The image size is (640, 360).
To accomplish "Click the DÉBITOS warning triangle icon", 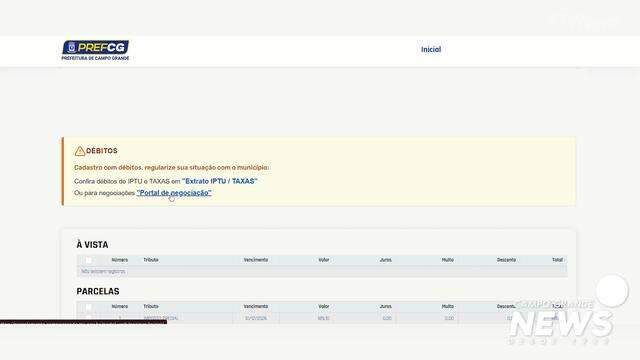I will pyautogui.click(x=80, y=151).
